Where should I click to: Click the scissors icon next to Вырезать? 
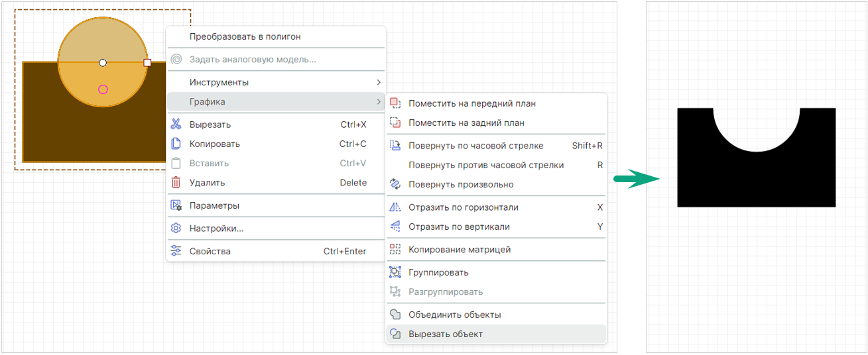coord(176,125)
